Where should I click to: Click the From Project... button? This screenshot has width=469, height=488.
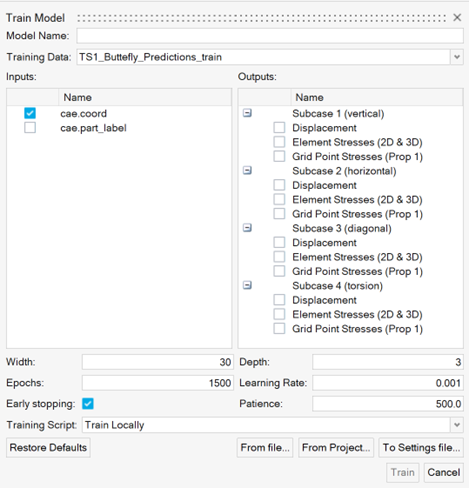coord(336,447)
